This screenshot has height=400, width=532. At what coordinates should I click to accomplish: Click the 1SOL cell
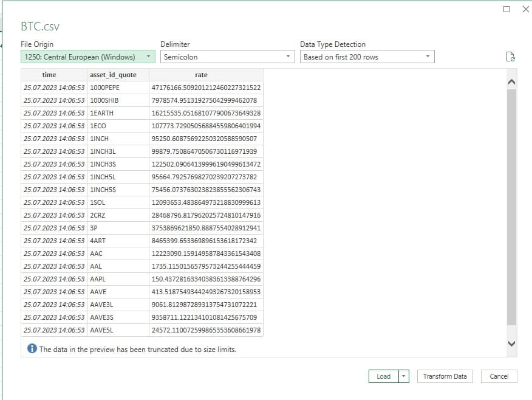[x=118, y=202]
